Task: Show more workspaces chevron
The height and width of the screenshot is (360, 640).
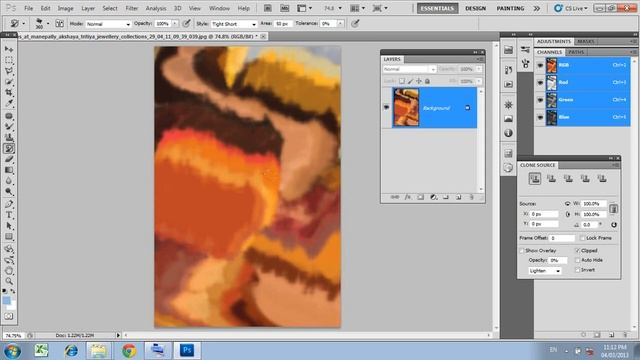Action: pos(537,8)
